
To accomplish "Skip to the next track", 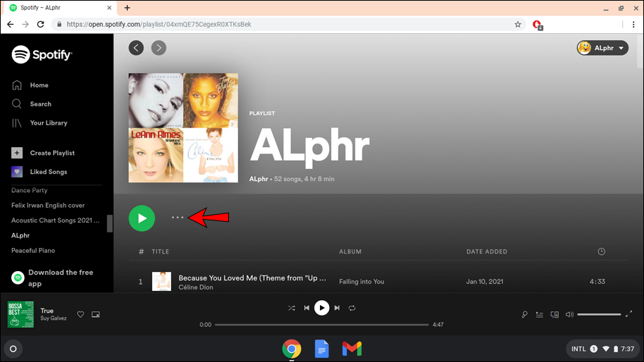I will 337,308.
